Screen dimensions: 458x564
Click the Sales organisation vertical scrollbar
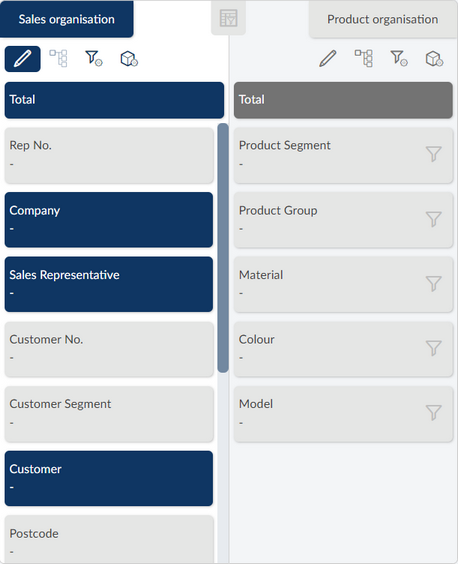(223, 248)
